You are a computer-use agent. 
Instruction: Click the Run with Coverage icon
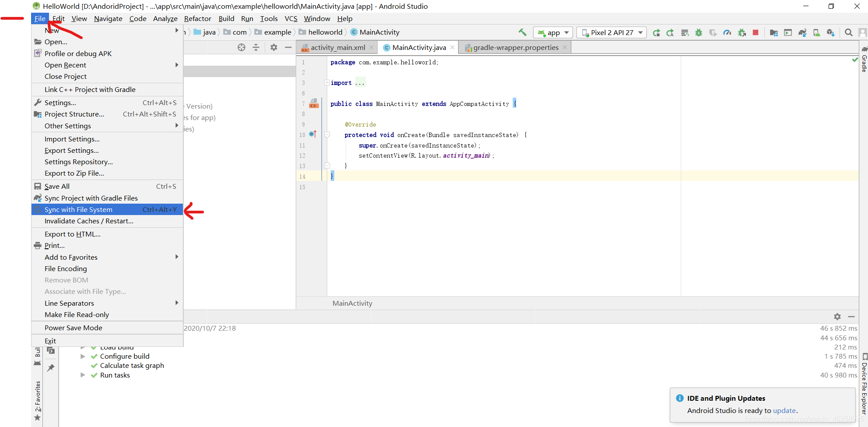pos(713,33)
